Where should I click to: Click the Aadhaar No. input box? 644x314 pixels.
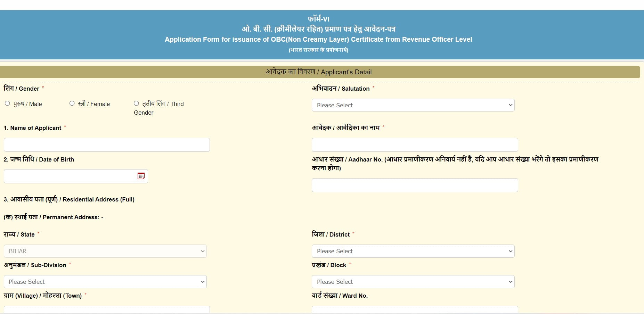[x=415, y=185]
